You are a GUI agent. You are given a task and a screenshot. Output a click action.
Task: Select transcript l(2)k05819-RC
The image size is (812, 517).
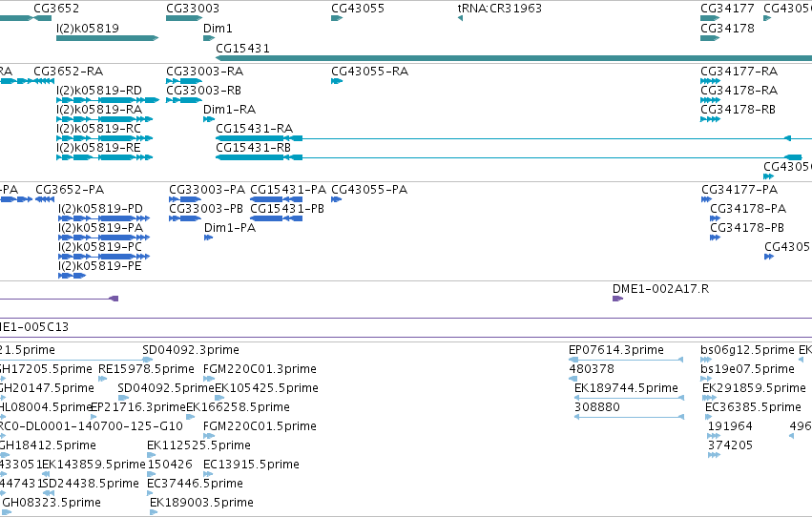tap(105, 138)
